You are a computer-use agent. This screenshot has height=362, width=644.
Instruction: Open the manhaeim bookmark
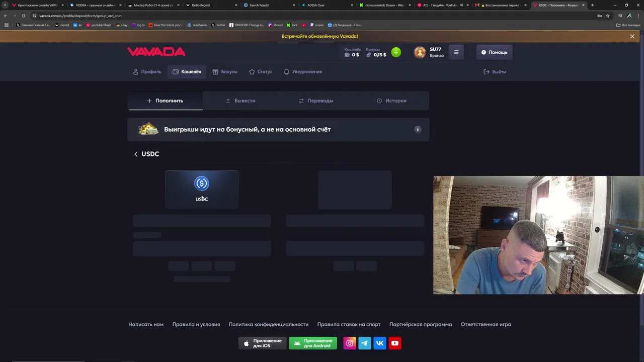click(197, 25)
